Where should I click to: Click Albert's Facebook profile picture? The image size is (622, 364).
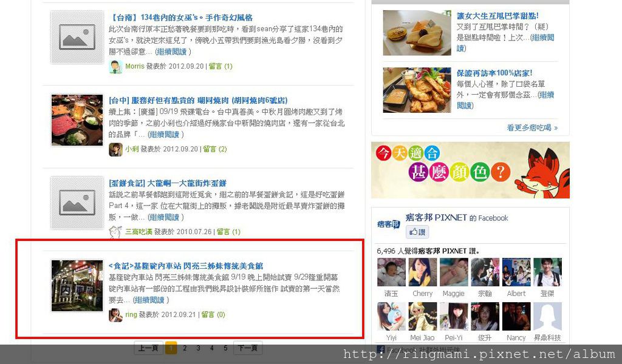click(x=516, y=272)
